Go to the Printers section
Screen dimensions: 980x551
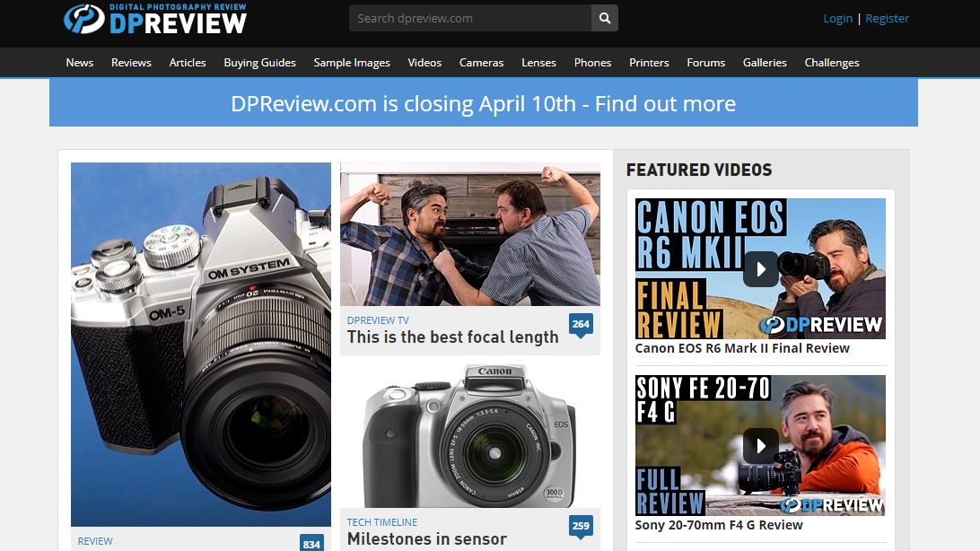[649, 63]
